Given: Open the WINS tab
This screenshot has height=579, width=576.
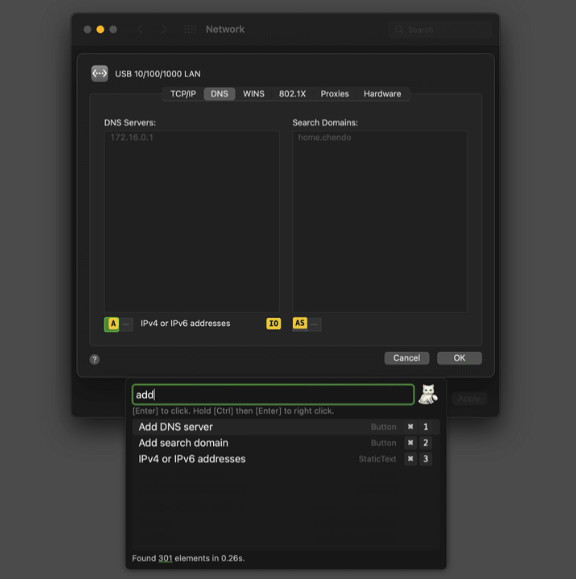Looking at the screenshot, I should coord(254,94).
